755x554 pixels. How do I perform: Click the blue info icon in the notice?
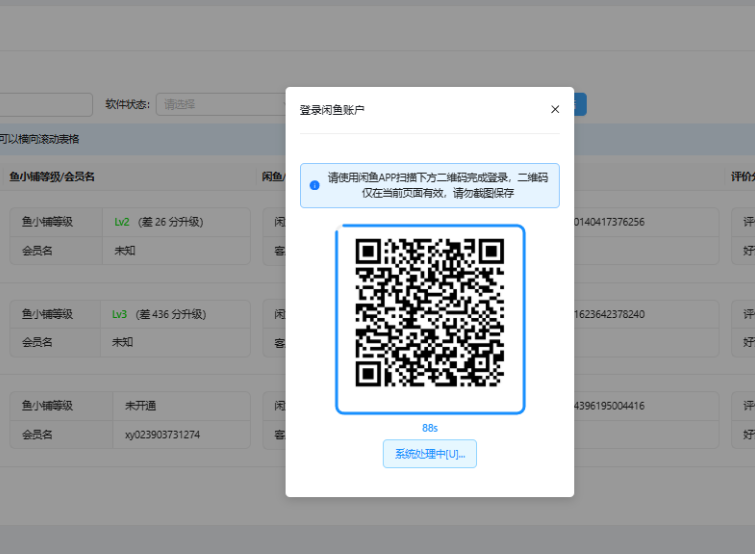pyautogui.click(x=314, y=185)
